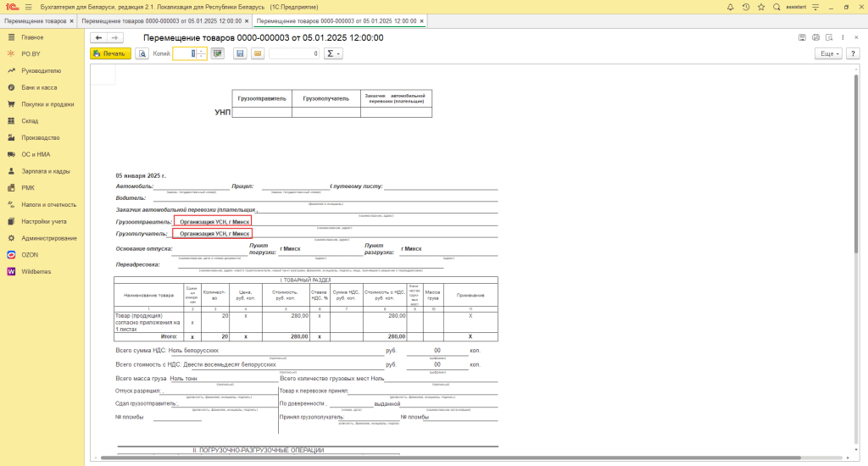Click I. ТОВАРНЫЙ РАЗДЕЛ table heading

(305, 280)
